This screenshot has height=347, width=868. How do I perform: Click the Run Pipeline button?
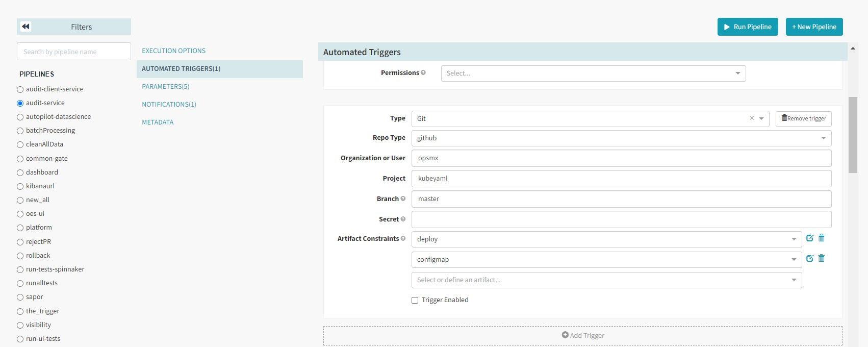(x=747, y=27)
